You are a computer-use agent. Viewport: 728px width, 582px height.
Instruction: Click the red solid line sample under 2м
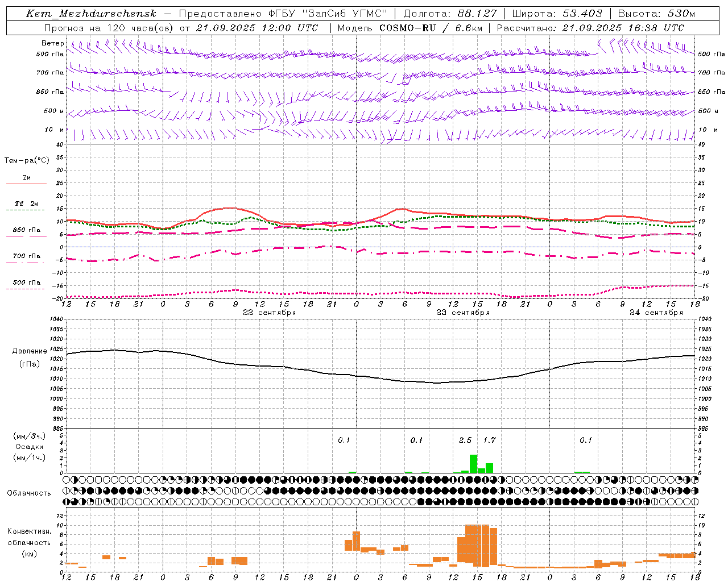pos(26,184)
